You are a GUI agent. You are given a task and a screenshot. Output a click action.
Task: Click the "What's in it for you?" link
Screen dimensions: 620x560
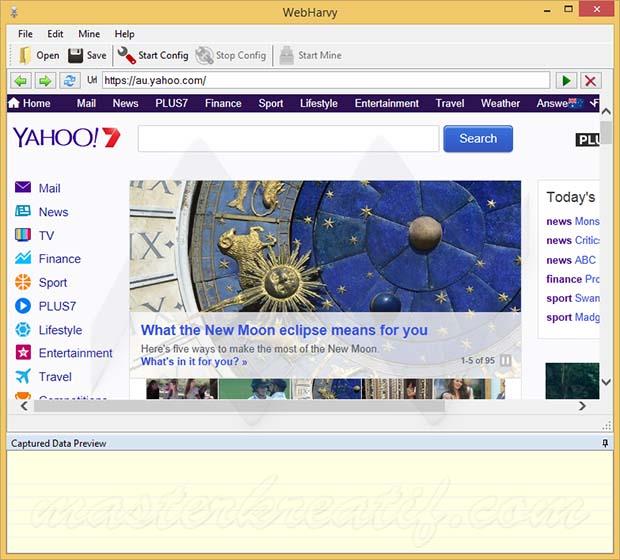point(194,361)
